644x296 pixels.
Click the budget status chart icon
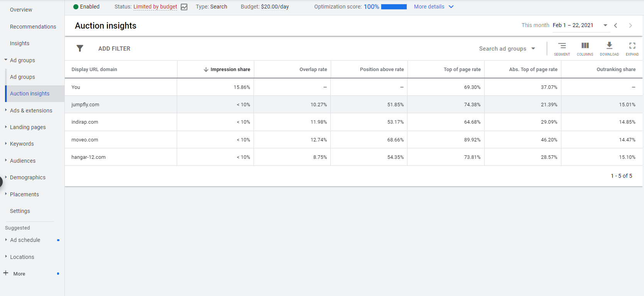click(x=184, y=7)
